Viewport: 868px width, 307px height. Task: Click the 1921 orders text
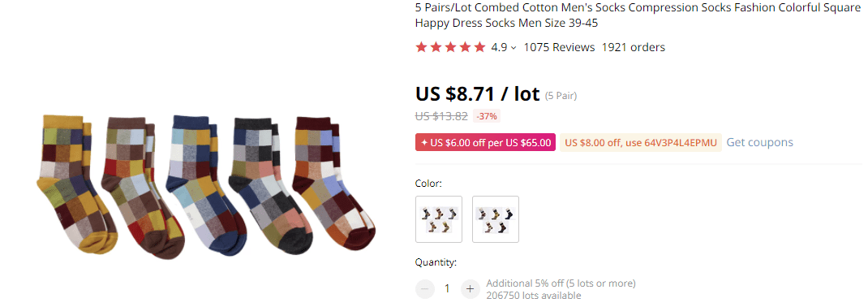[x=634, y=47]
